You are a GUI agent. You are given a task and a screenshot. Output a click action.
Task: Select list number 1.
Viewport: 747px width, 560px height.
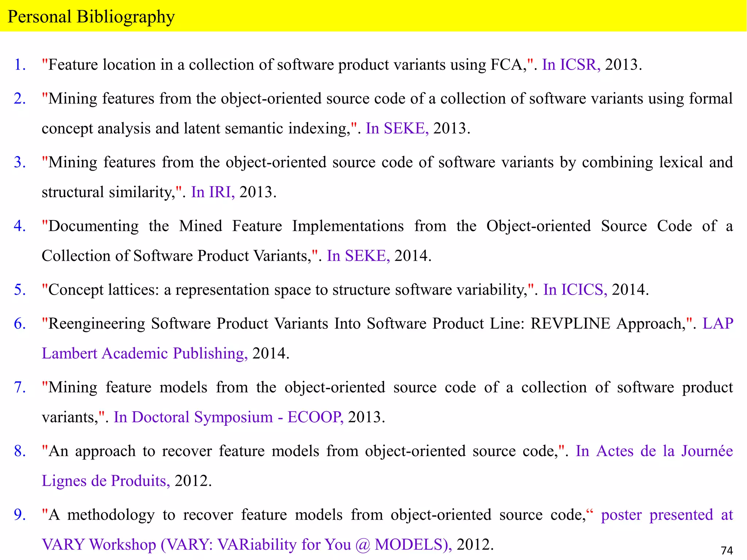pos(20,65)
